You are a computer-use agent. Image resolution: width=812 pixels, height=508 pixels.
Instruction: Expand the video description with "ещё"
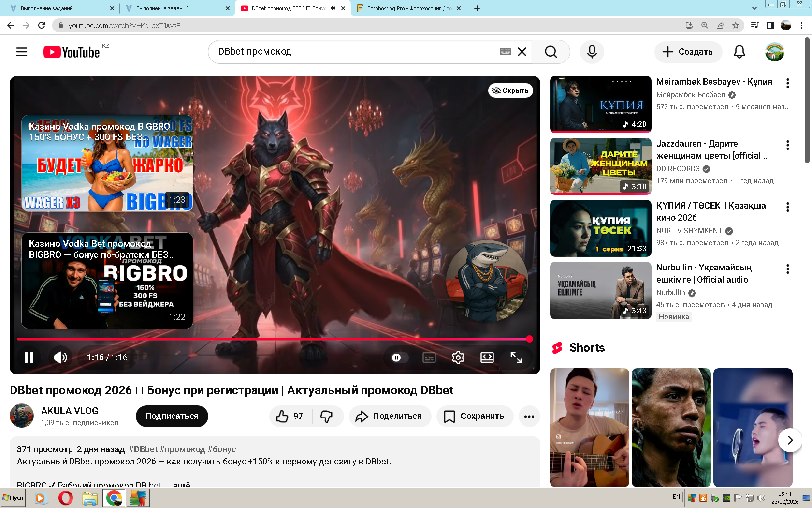tap(182, 484)
